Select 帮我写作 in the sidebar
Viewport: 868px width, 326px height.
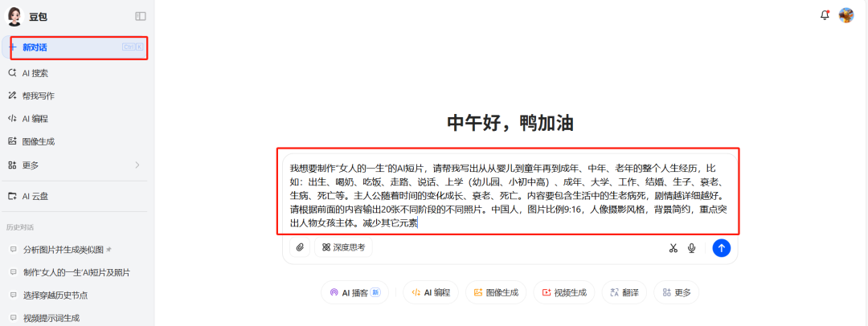click(38, 96)
